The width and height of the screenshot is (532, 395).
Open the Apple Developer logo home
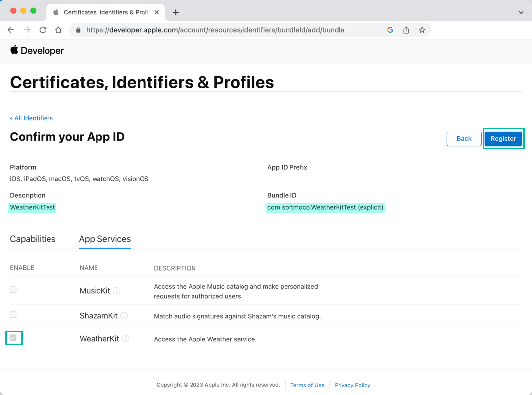(37, 50)
